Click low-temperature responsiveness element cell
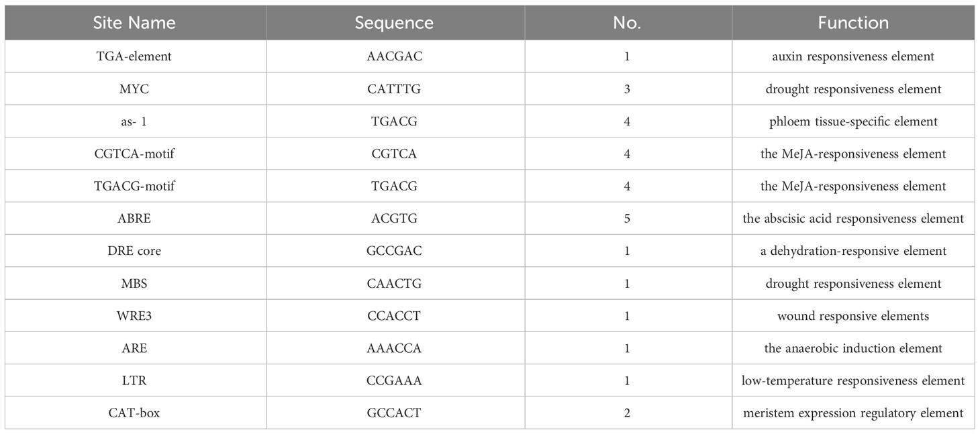This screenshot has width=980, height=434. pyautogui.click(x=853, y=380)
